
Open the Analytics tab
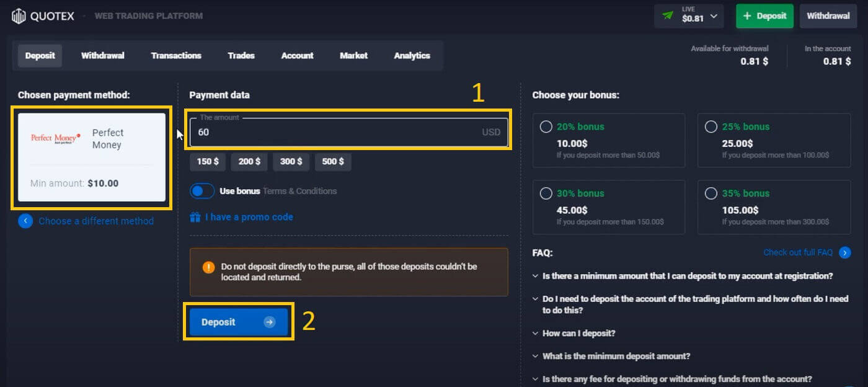coord(412,55)
